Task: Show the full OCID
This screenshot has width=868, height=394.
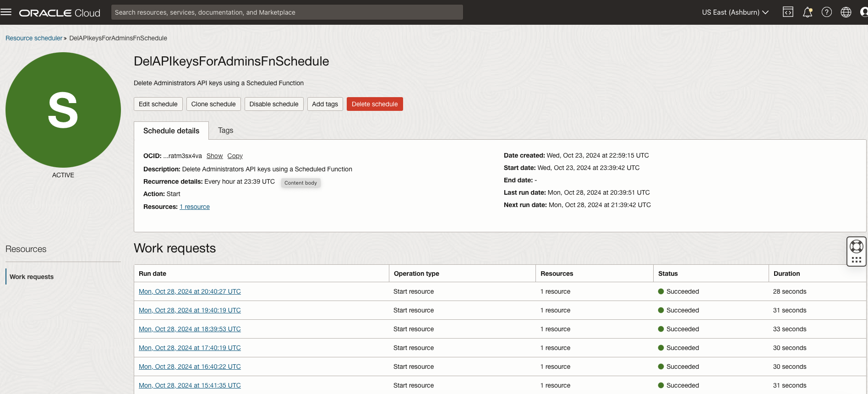Action: [x=214, y=156]
